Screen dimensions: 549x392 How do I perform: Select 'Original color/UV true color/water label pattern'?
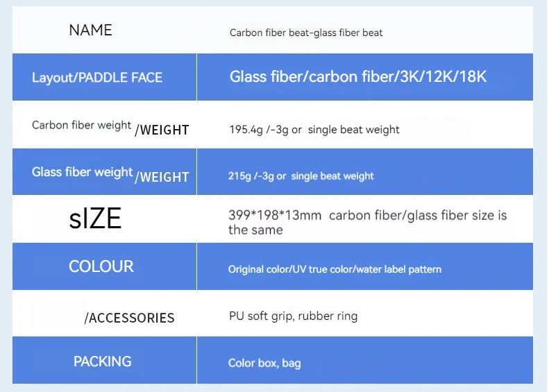[x=335, y=269]
